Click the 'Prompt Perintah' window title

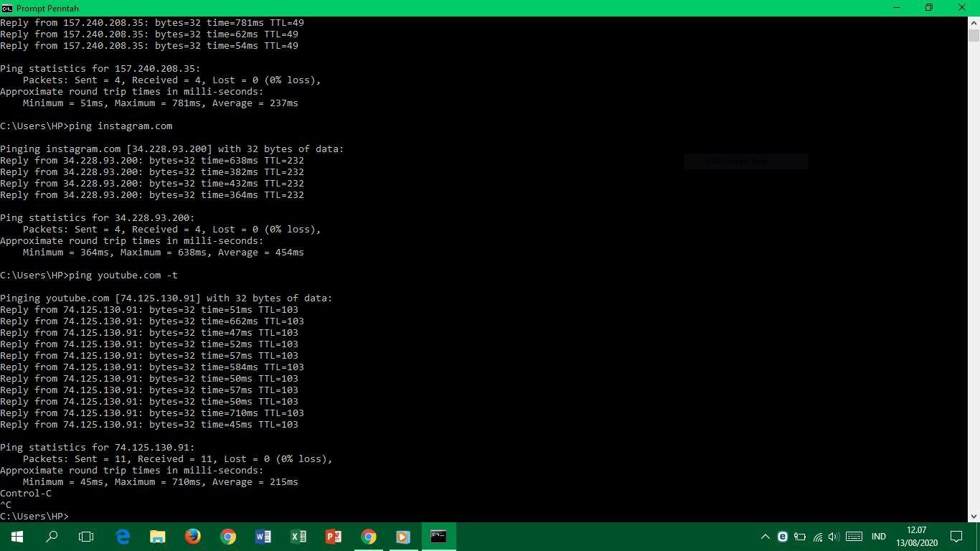(47, 9)
